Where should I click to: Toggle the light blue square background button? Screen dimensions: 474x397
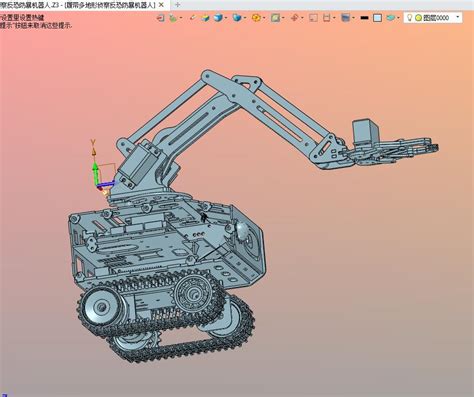click(377, 18)
